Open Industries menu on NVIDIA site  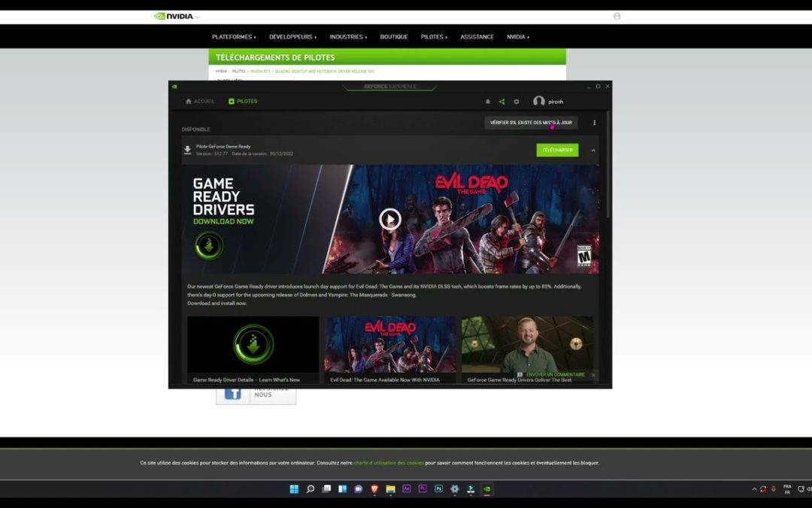pos(348,37)
